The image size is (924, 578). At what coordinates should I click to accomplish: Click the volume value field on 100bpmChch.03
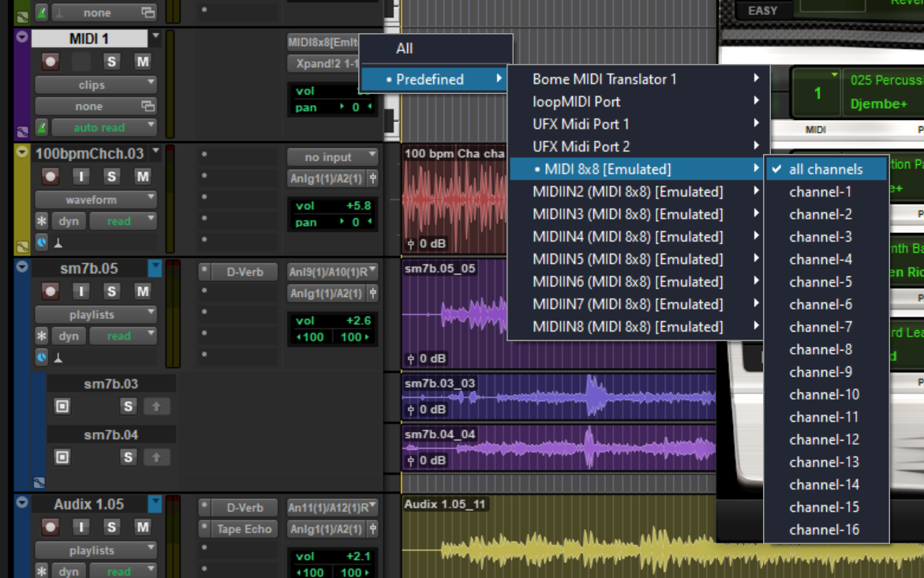point(357,205)
